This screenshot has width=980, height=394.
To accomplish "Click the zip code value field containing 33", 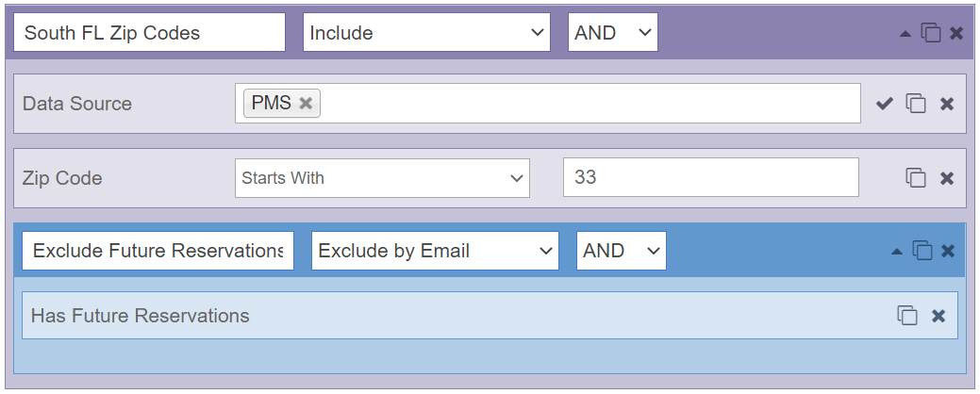I will pos(710,177).
